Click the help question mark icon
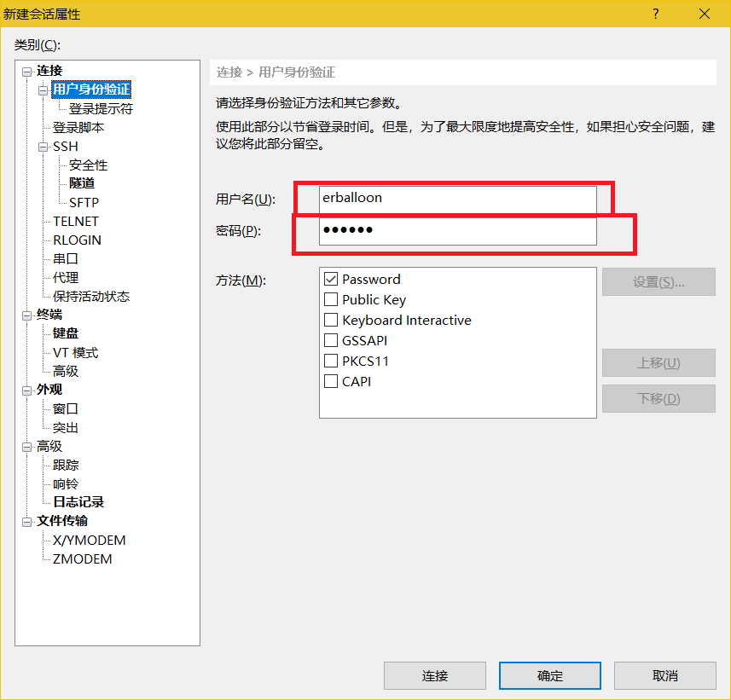Image resolution: width=731 pixels, height=700 pixels. pyautogui.click(x=656, y=14)
